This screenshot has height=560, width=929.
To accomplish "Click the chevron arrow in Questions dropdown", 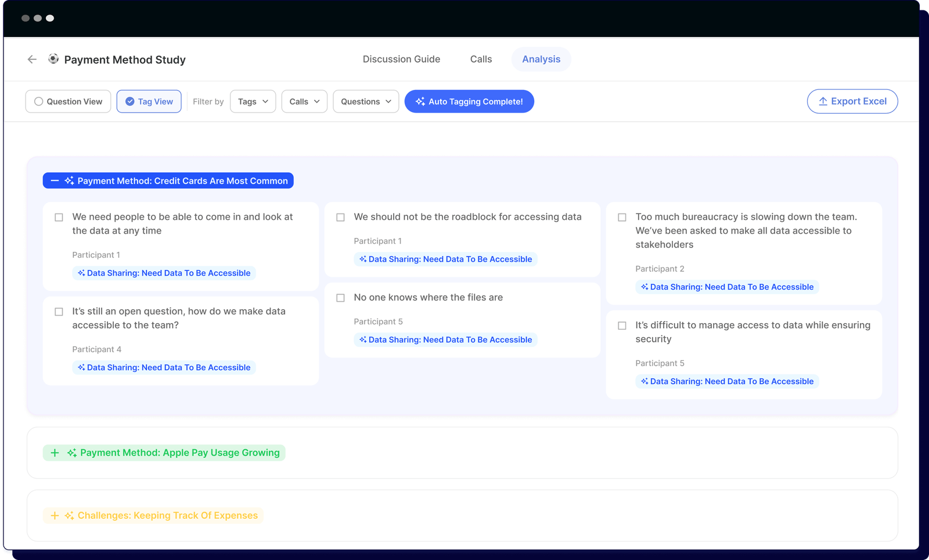I will coord(388,102).
